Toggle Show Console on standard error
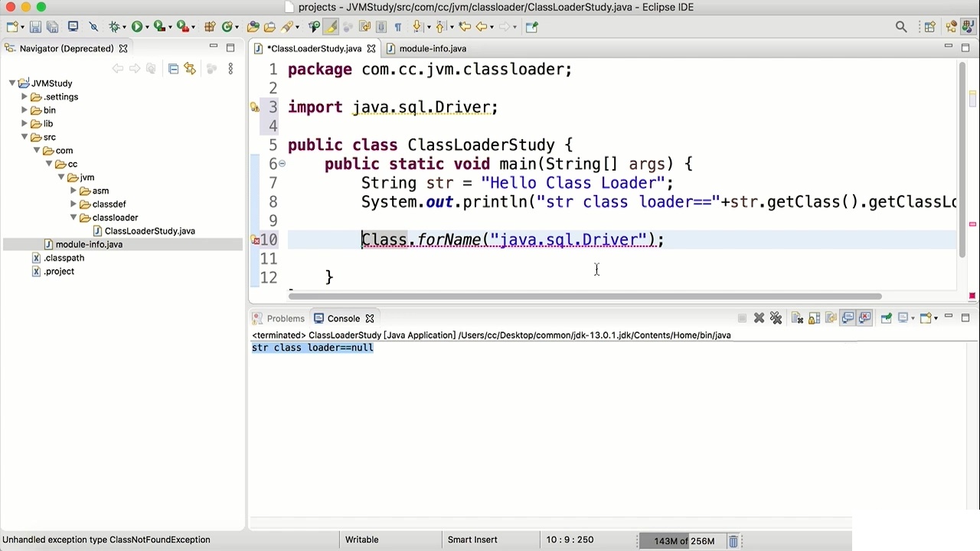This screenshot has height=551, width=980. [864, 318]
